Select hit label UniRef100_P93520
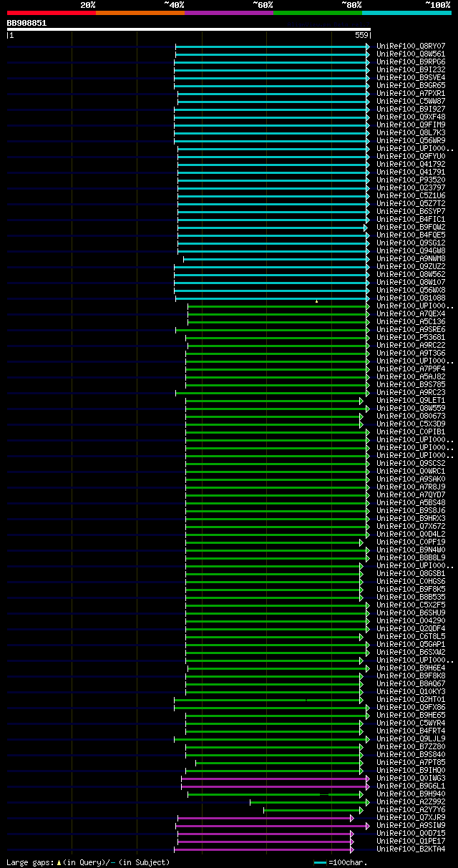 point(411,180)
